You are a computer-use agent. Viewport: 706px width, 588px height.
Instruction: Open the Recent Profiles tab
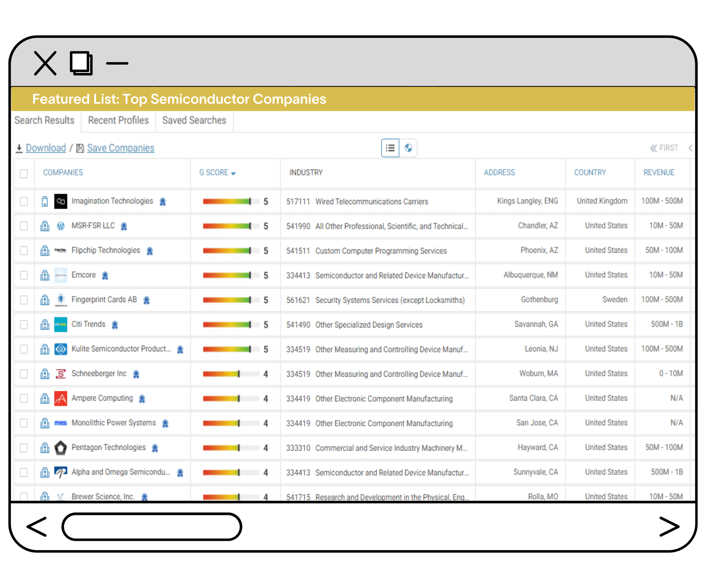118,120
